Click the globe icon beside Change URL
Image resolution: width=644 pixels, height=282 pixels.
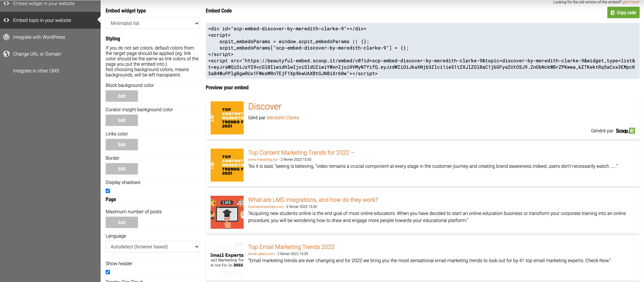(x=6, y=54)
